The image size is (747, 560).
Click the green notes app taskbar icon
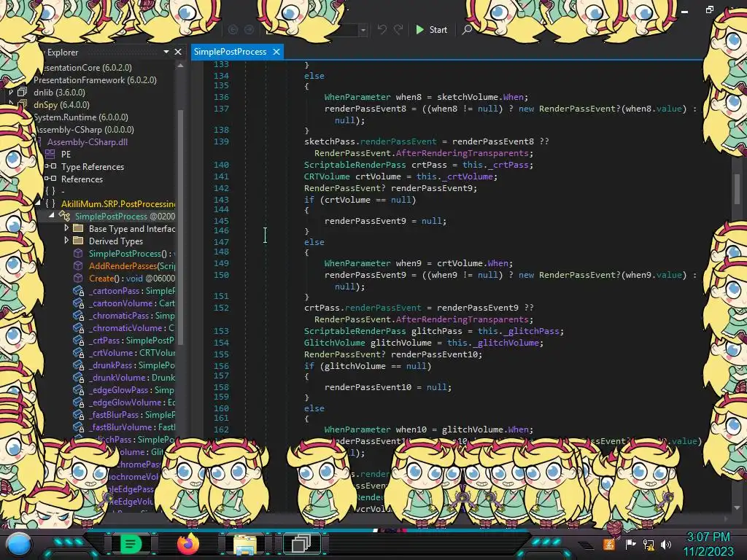point(131,544)
